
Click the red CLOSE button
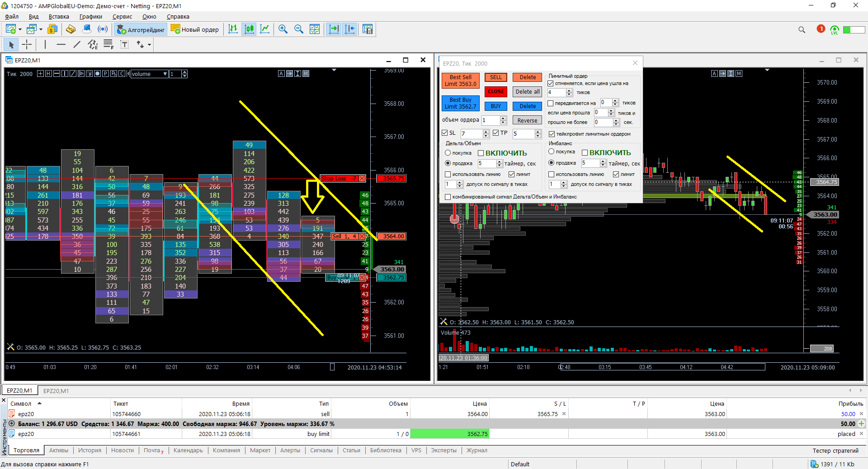tap(496, 92)
